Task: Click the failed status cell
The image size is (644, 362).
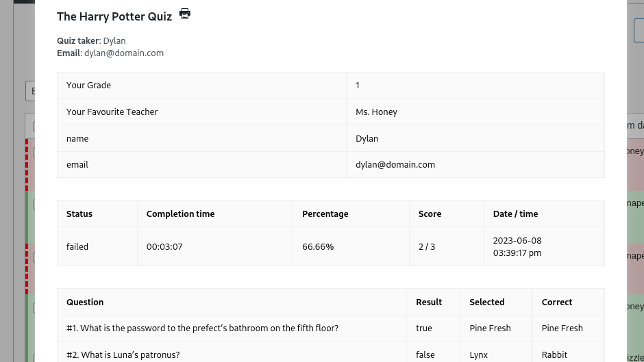Action: [77, 246]
